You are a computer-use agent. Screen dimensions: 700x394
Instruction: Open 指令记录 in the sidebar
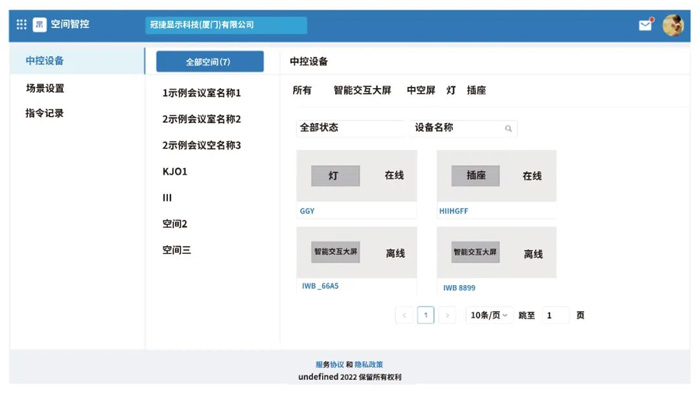tap(44, 113)
